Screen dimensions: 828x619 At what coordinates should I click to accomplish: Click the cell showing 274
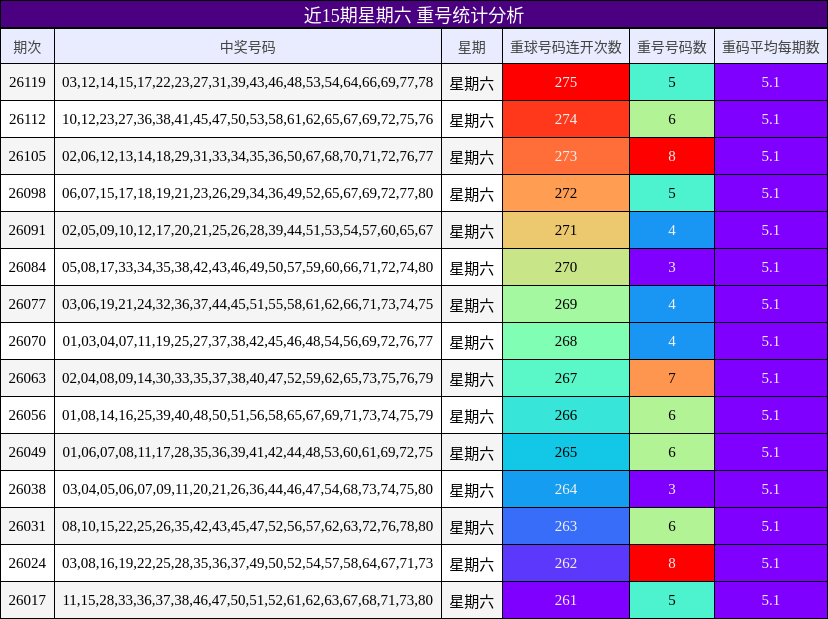(566, 119)
